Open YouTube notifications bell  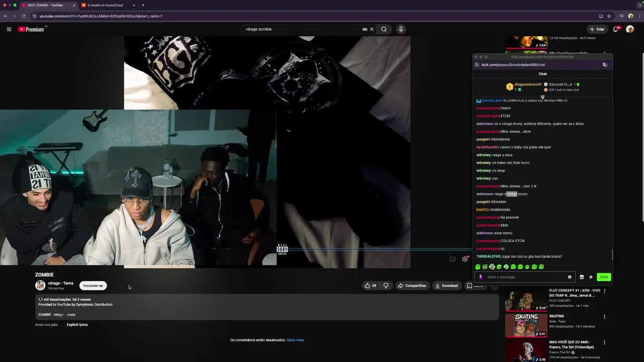615,29
